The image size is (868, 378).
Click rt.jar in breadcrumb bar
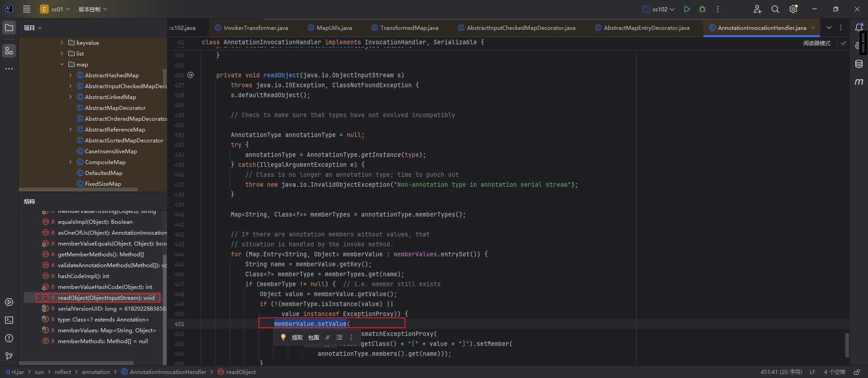15,372
